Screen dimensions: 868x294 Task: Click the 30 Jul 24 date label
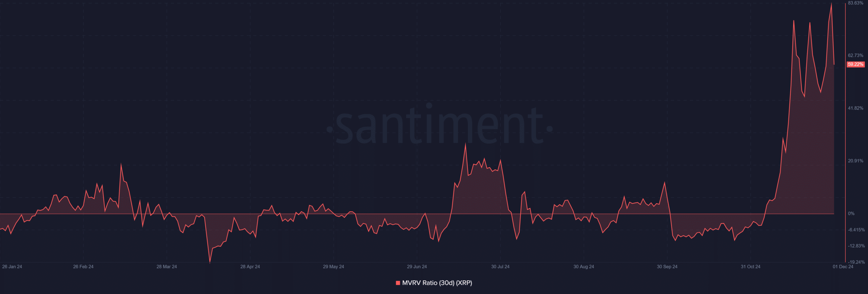coord(500,267)
